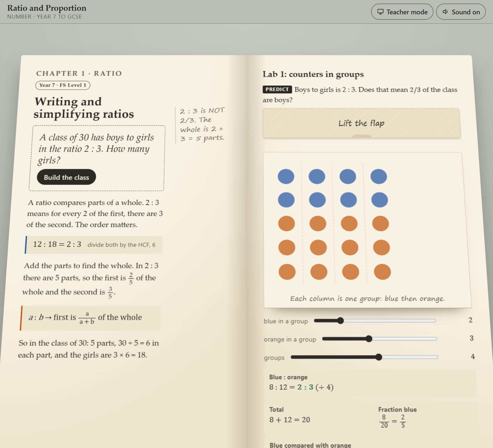
Task: Click the Each column is one group caption
Action: click(x=368, y=299)
